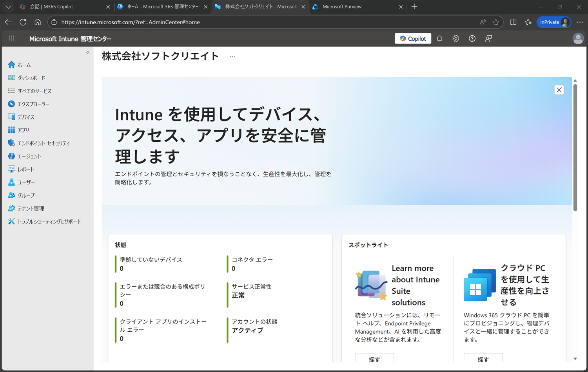This screenshot has width=588, height=372.
Task: Open コネクタ エラー status item
Action: click(x=252, y=264)
